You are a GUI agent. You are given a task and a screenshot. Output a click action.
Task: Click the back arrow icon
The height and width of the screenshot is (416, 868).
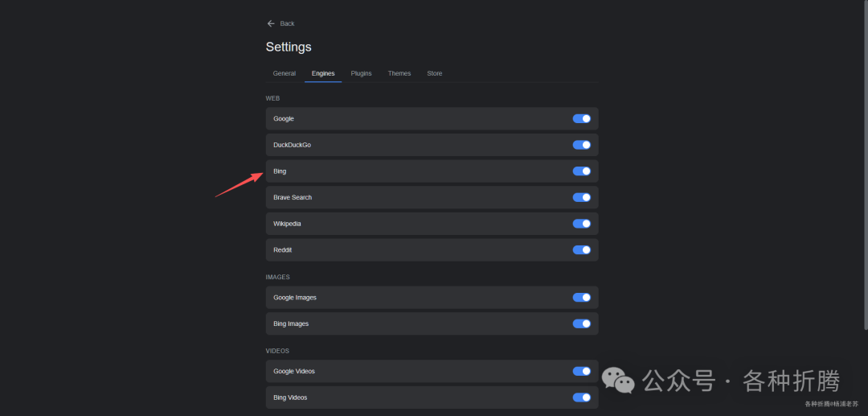click(x=271, y=23)
